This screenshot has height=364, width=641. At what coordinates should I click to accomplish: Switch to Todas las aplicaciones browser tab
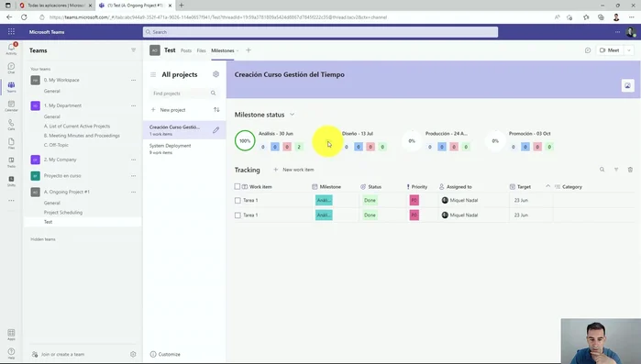tap(56, 6)
